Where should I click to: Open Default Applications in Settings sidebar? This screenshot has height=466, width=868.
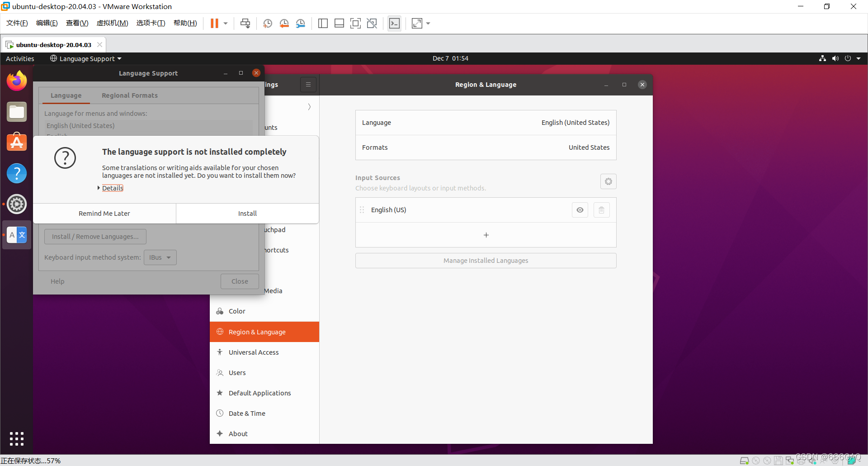tap(264, 393)
